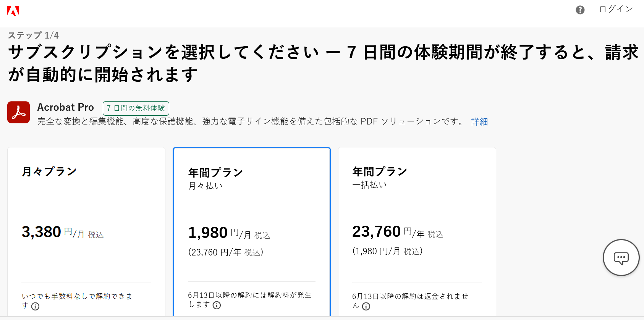644x320 pixels.
Task: Click the 1,980円/月 price in the highlighted plan
Action: click(x=208, y=232)
